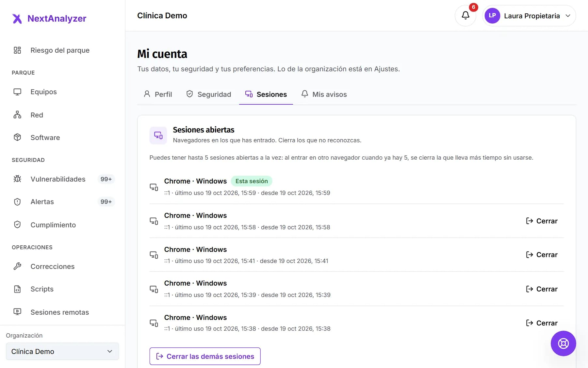Close the session last used at 15:41
The image size is (588, 368).
click(542, 255)
